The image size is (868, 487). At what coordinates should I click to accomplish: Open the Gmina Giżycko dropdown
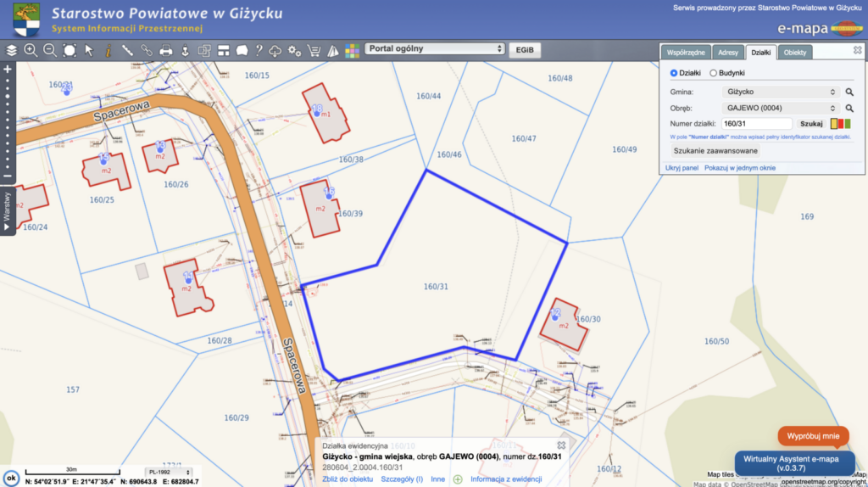[780, 92]
